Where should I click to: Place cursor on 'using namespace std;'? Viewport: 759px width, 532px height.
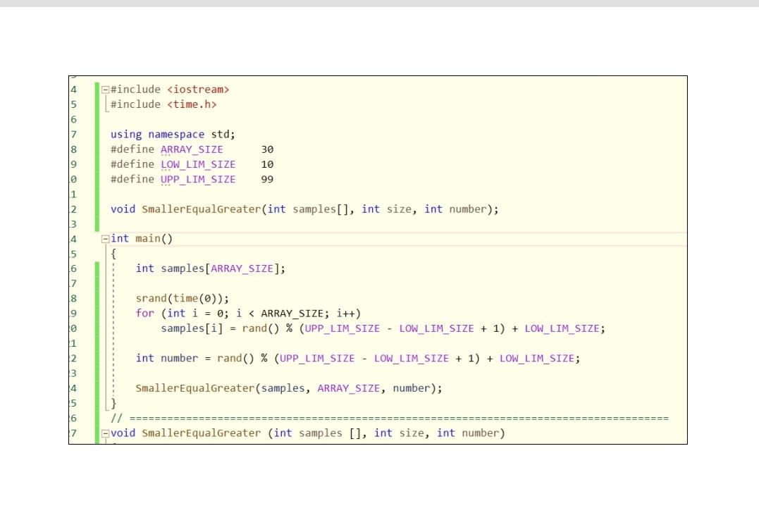[x=173, y=135]
